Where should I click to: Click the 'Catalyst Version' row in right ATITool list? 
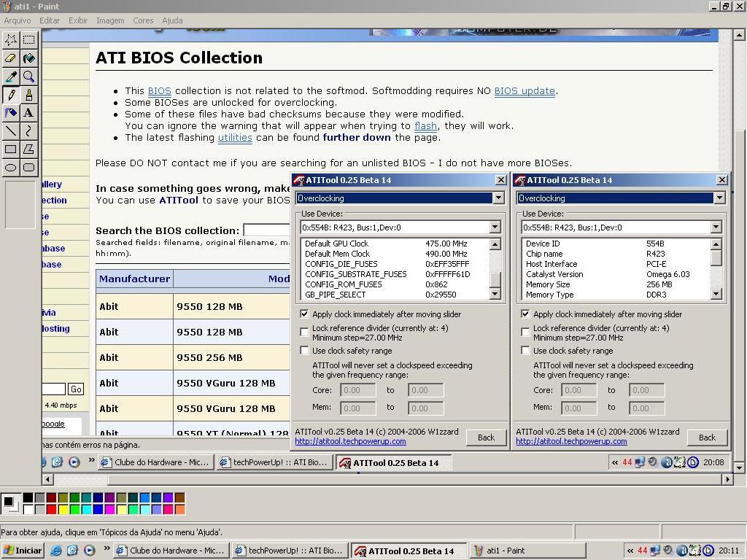[616, 274]
